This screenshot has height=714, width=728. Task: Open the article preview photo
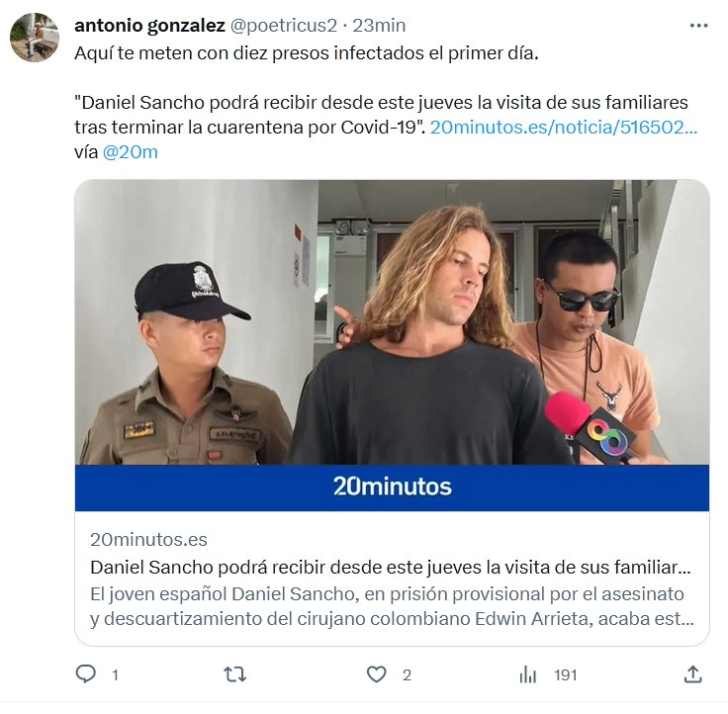392,322
